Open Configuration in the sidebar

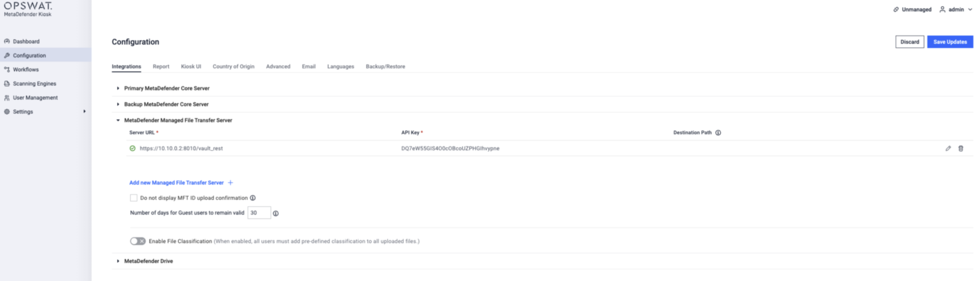click(x=46, y=55)
